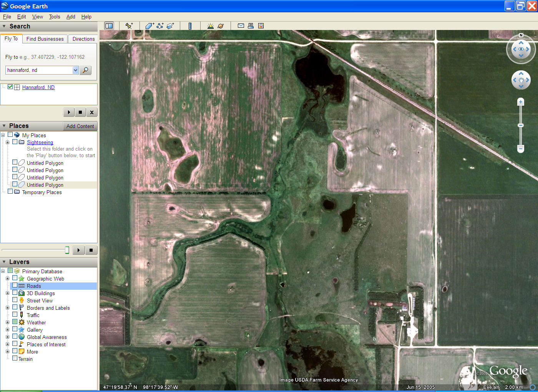538x392 pixels.
Task: Open the Hannaford, ND result link
Action: click(38, 87)
